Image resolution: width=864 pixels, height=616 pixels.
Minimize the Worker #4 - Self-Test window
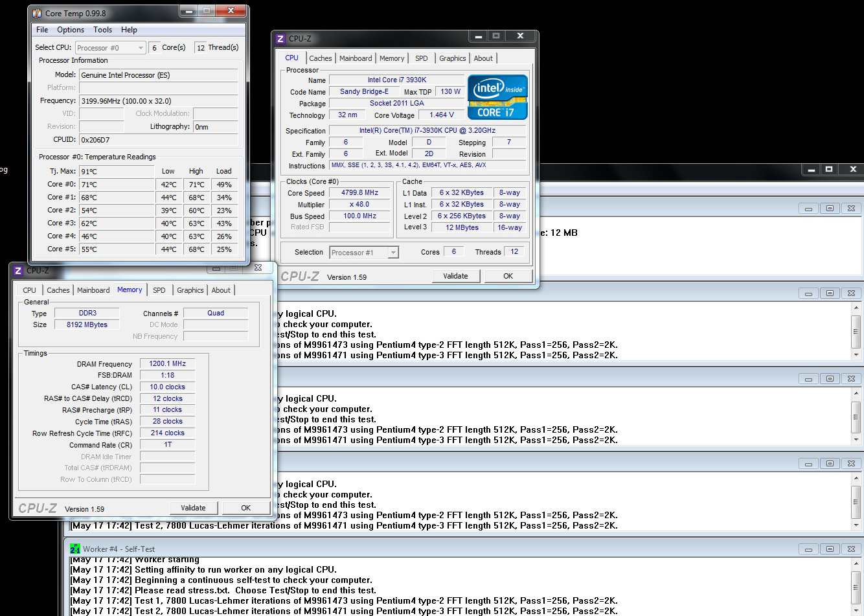click(x=808, y=549)
